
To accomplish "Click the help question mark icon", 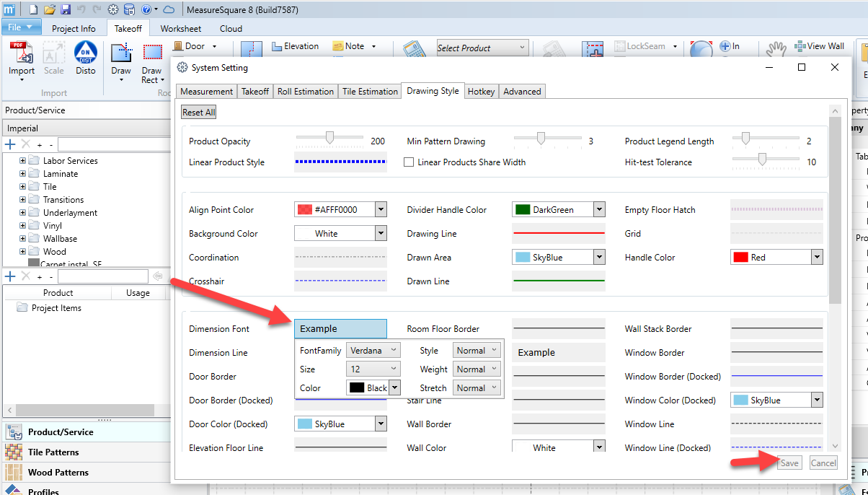I will click(146, 9).
